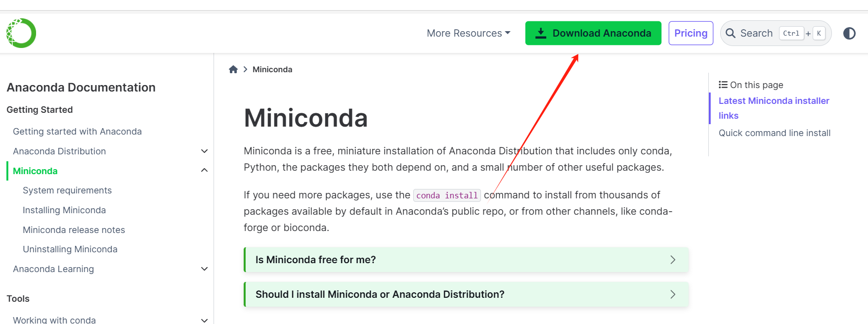Open Getting started with Anaconda page
868x324 pixels.
77,132
